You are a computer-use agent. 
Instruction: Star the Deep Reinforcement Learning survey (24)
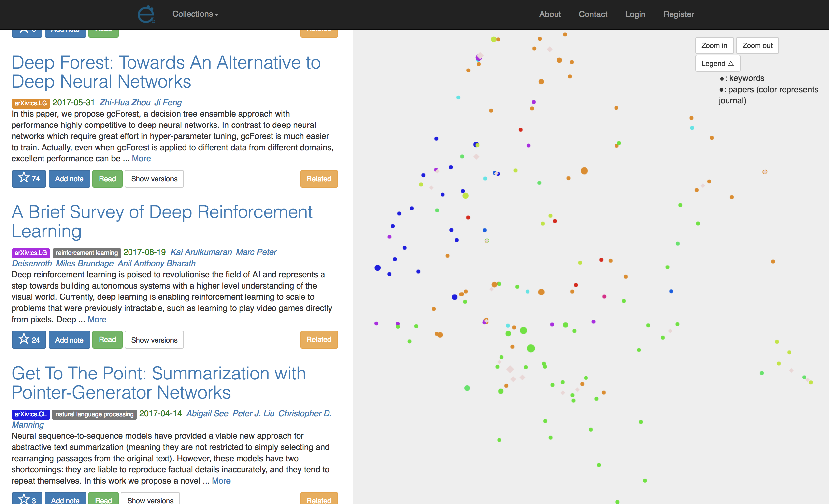(29, 340)
